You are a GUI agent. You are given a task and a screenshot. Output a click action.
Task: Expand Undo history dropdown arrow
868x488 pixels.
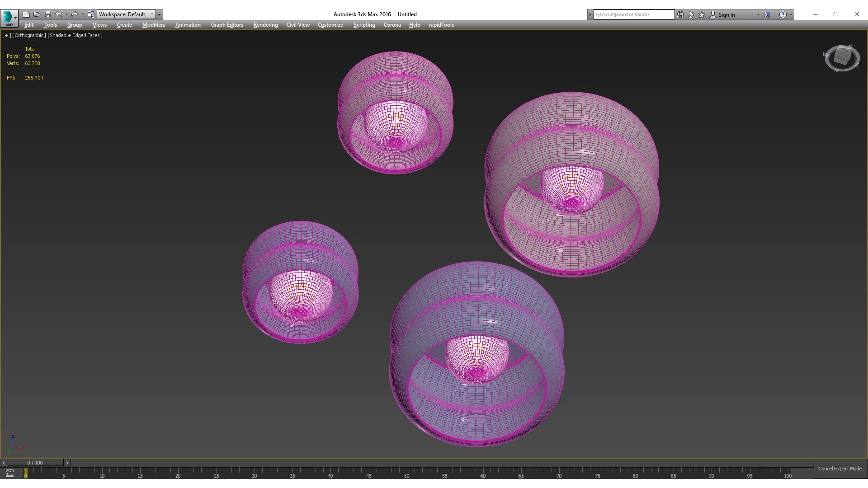[x=66, y=14]
